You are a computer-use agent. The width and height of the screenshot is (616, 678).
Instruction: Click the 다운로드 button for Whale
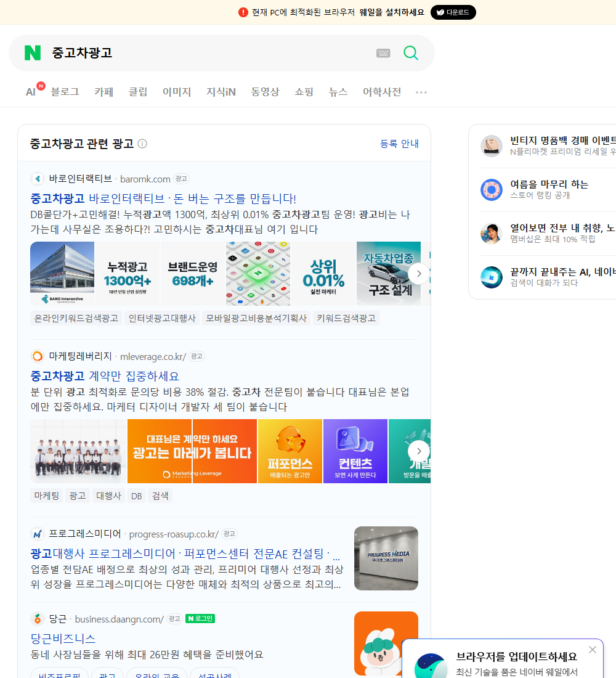click(x=453, y=12)
